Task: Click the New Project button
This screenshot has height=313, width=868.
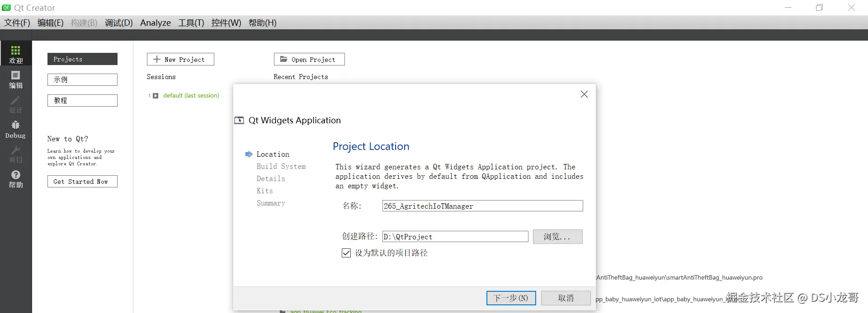Action: (x=180, y=59)
